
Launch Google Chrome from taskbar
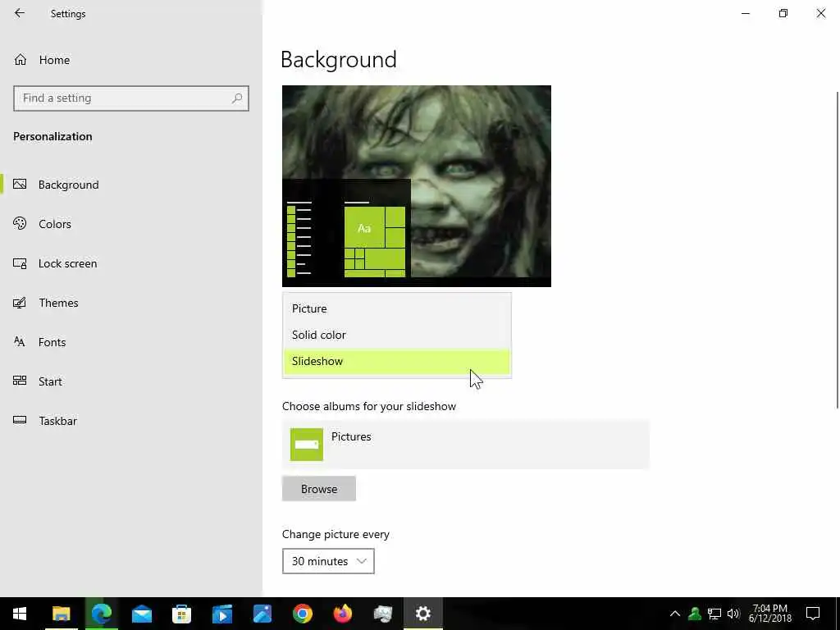point(302,614)
